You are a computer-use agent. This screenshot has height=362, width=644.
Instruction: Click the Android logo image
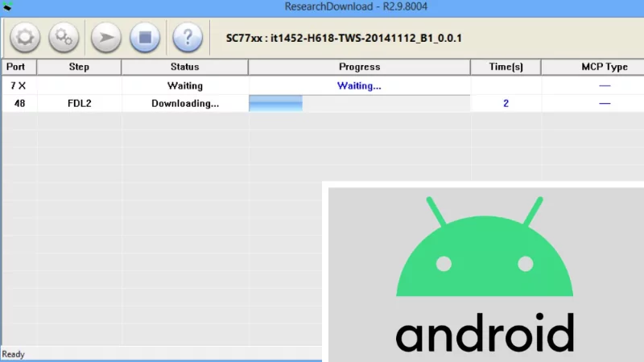point(485,274)
